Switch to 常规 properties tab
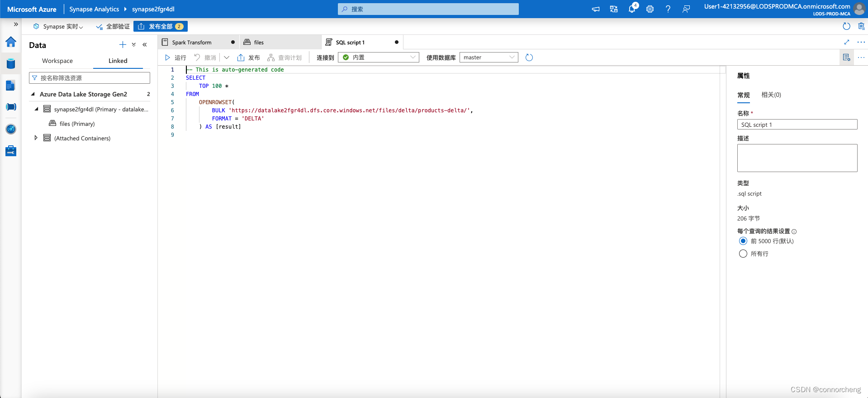Viewport: 868px width, 398px height. [x=744, y=95]
